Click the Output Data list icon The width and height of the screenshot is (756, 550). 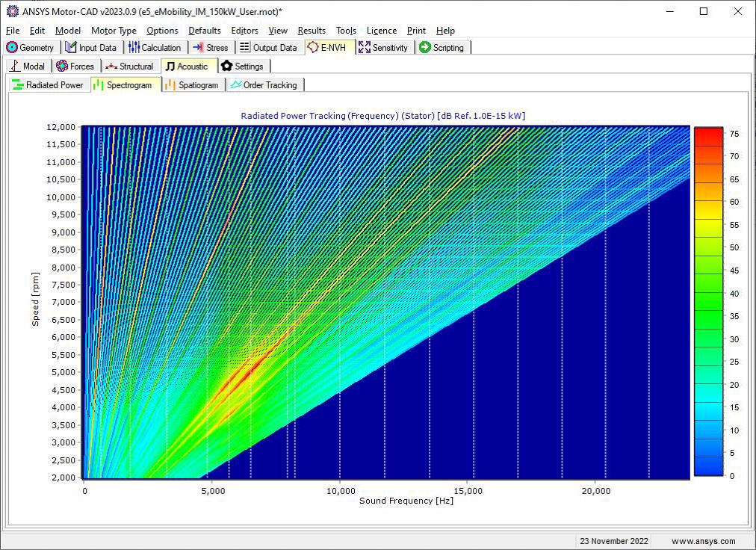(x=245, y=47)
